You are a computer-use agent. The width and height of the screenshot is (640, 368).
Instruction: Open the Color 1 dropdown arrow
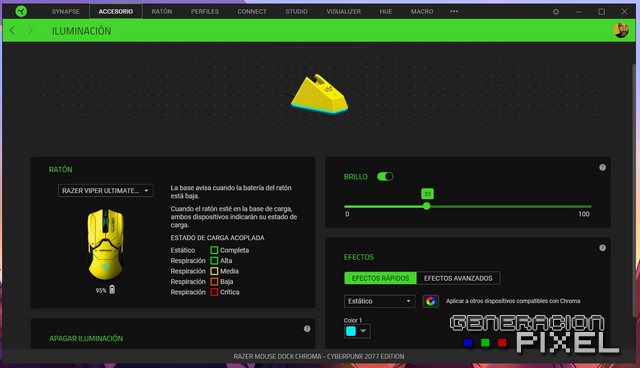[363, 331]
